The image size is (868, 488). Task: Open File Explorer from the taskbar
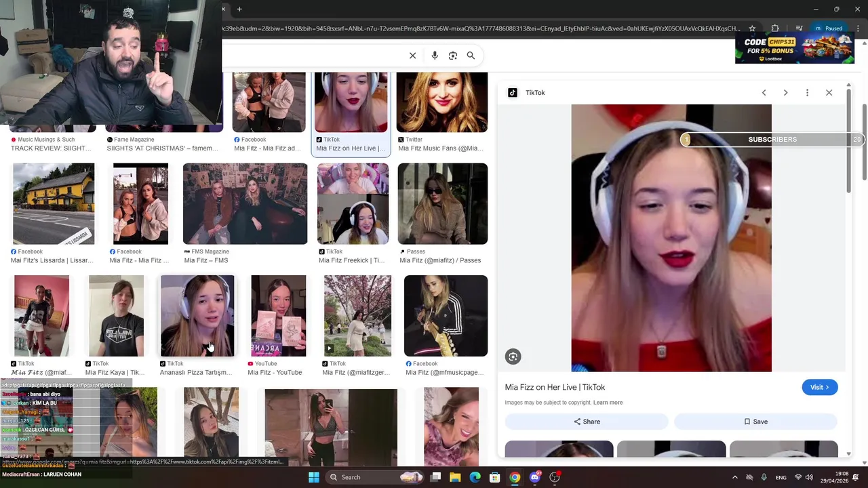455,477
